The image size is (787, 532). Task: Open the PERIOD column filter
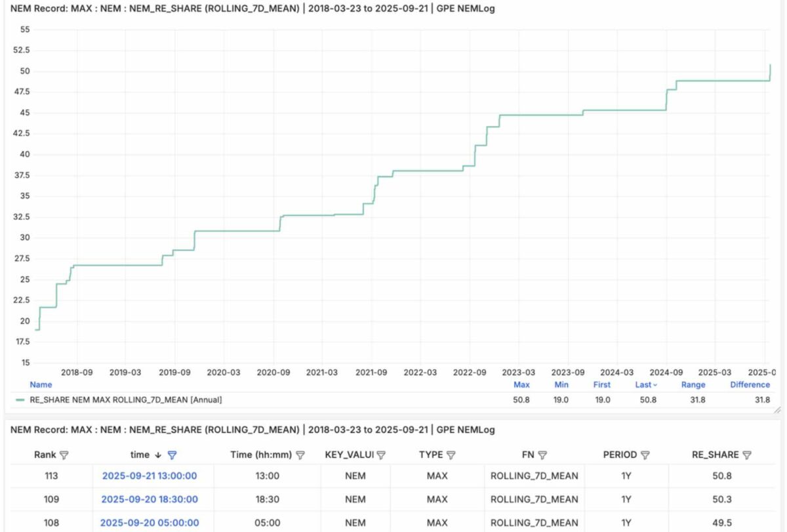pos(645,455)
